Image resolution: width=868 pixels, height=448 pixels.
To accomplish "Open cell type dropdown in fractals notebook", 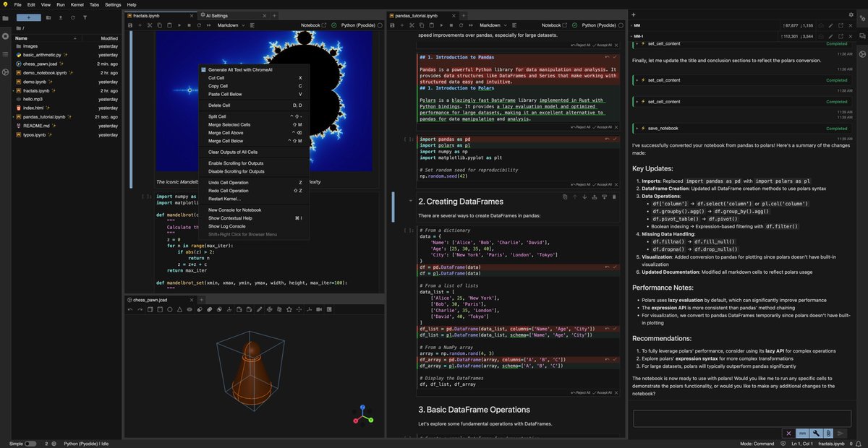I will (x=231, y=25).
